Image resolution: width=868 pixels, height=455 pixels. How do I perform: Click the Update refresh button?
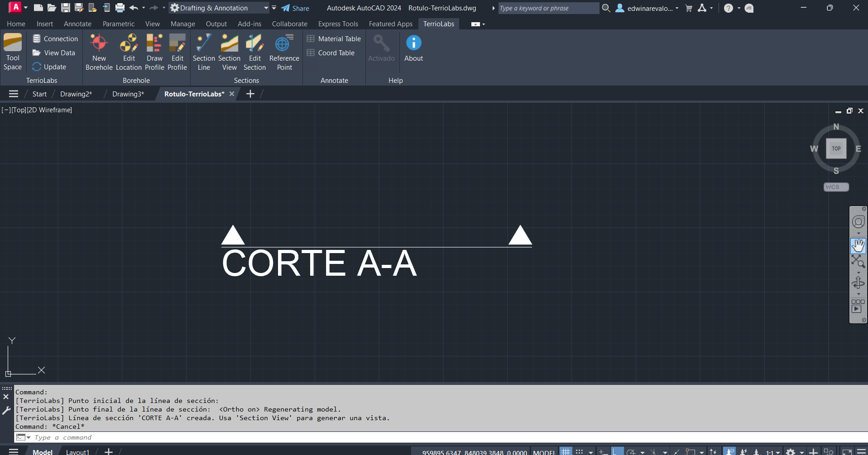[x=49, y=67]
